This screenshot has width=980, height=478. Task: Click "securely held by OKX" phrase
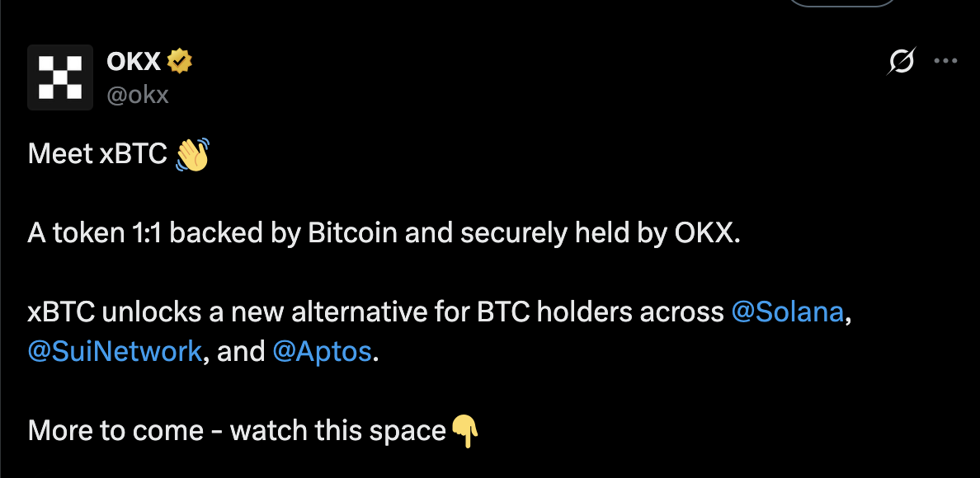point(601,234)
